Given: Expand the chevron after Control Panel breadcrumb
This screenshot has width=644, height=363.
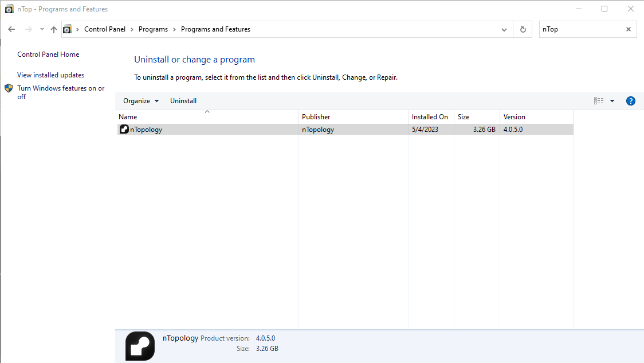Looking at the screenshot, I should point(132,29).
